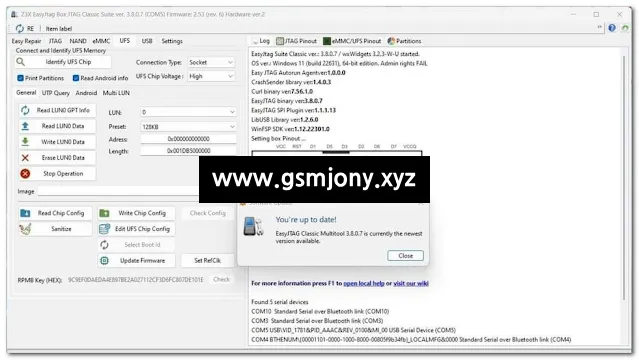Click the eMMC/UFS Pinout green icon

tap(327, 41)
